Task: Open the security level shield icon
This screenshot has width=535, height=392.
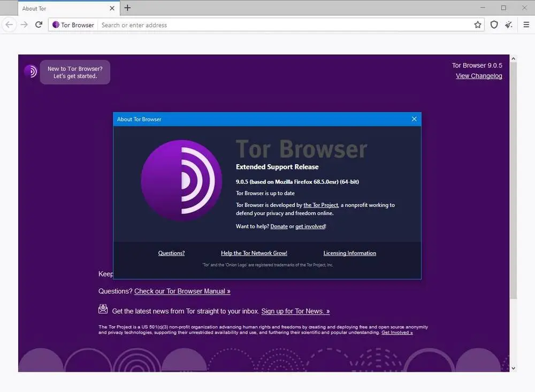Action: point(494,25)
